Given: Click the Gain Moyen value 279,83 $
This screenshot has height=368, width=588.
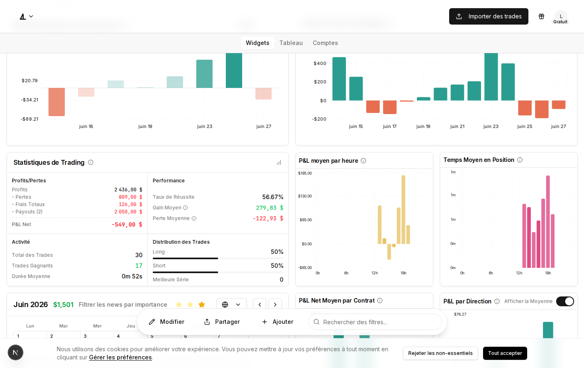Looking at the screenshot, I should [x=269, y=208].
